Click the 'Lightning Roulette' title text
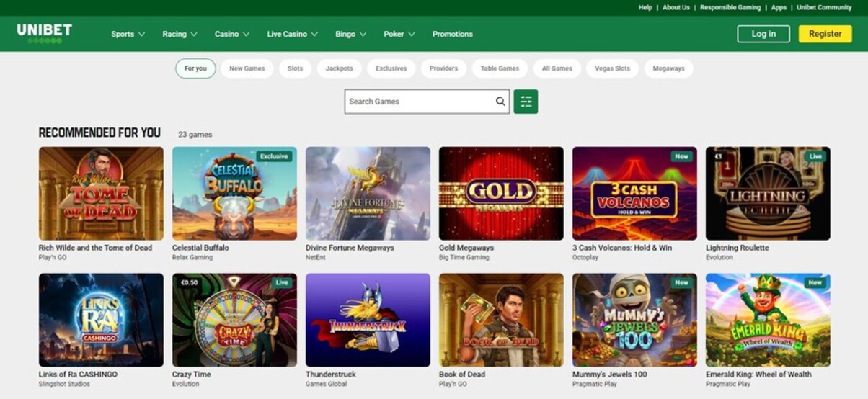Viewport: 868px width, 399px height. [738, 248]
